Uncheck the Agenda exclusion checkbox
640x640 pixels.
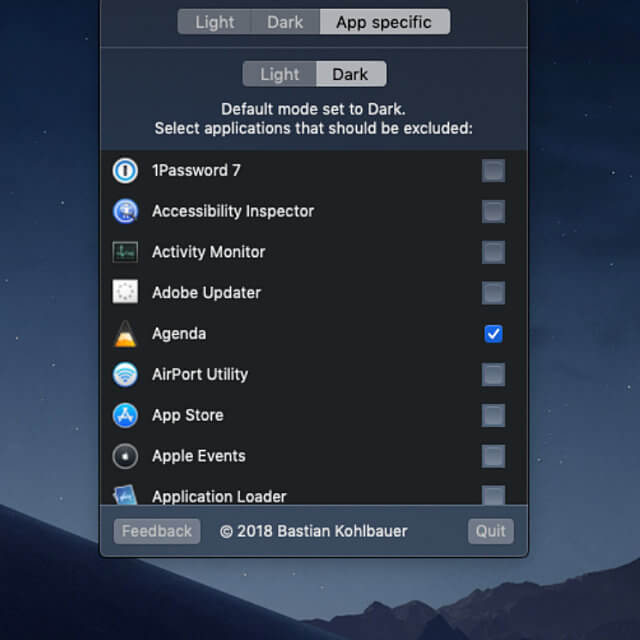[493, 334]
